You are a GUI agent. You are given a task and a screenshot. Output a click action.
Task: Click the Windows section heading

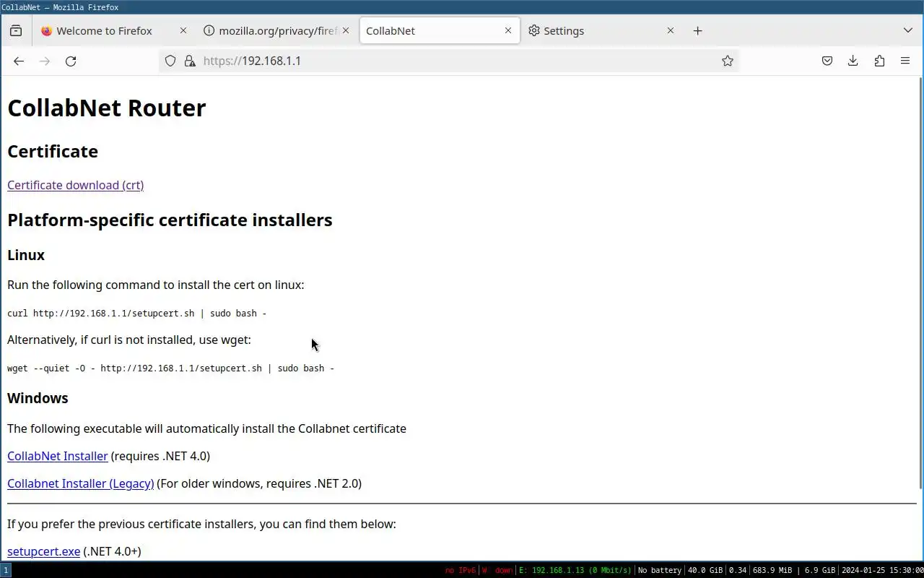38,398
